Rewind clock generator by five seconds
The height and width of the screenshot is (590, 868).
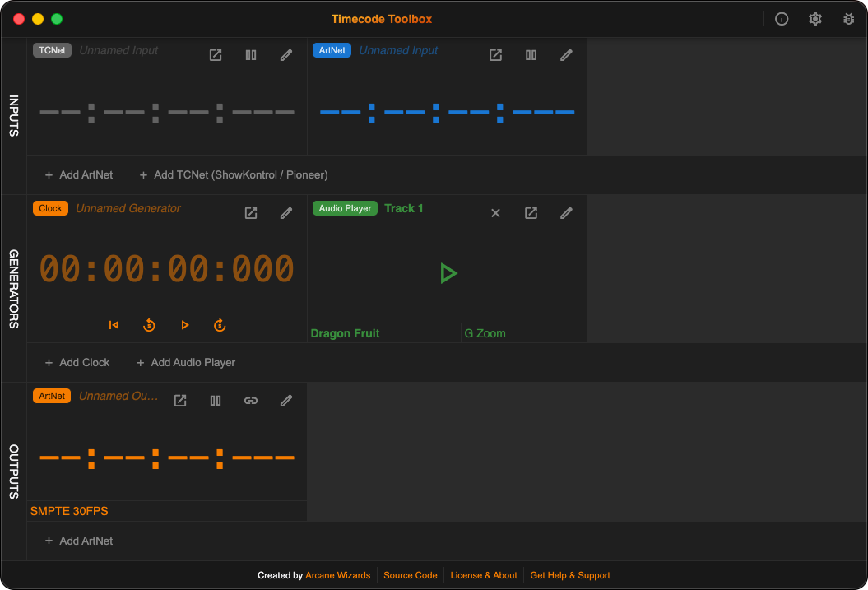point(149,325)
